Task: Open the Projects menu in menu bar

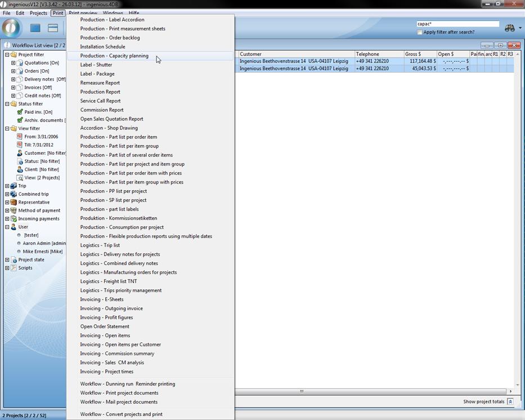Action: point(38,13)
